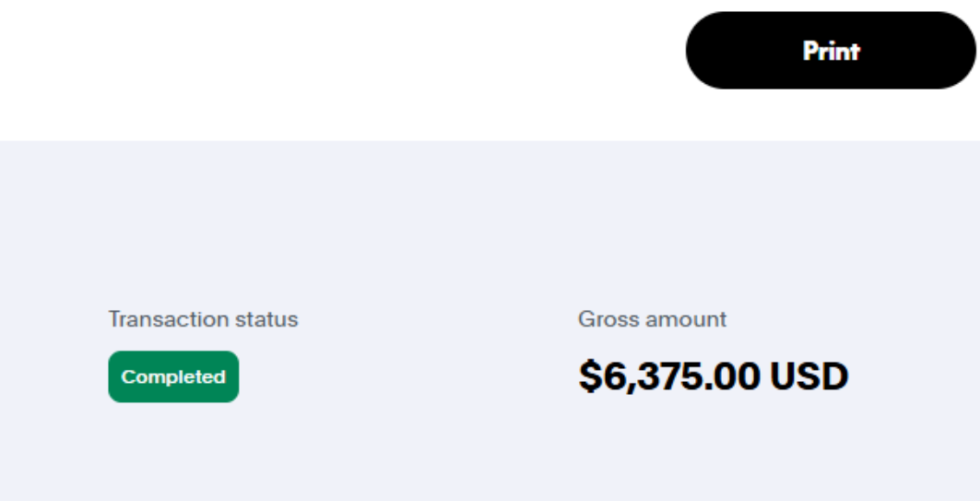This screenshot has height=501, width=980.
Task: Click the $6,375.00 USD amount
Action: tap(713, 376)
